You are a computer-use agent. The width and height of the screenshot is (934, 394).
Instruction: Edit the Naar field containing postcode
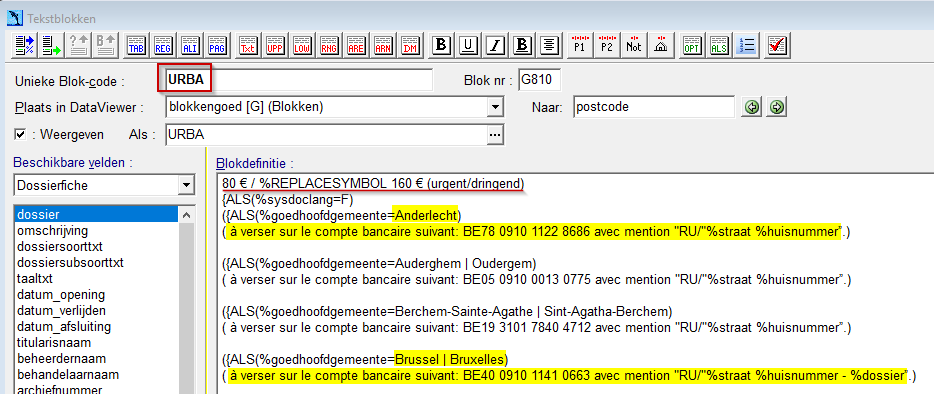pyautogui.click(x=654, y=107)
